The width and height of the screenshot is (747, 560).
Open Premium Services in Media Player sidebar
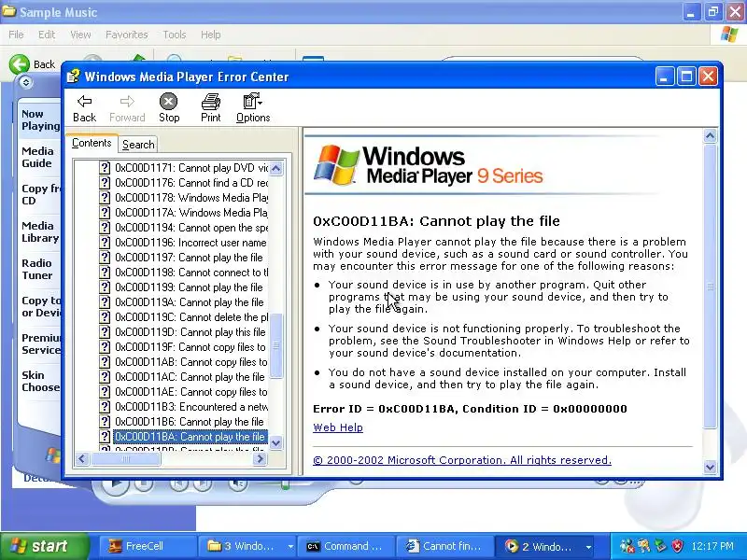(40, 343)
